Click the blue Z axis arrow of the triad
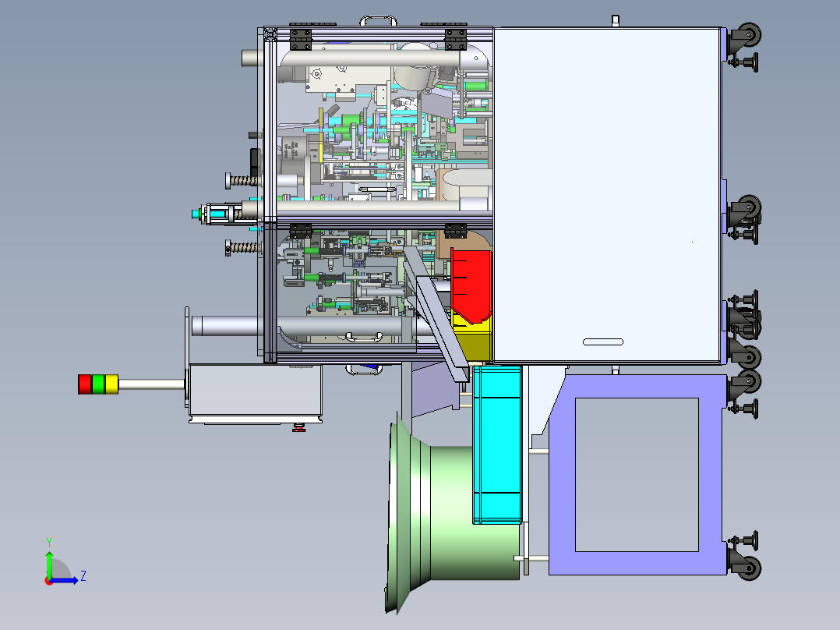 tap(64, 580)
